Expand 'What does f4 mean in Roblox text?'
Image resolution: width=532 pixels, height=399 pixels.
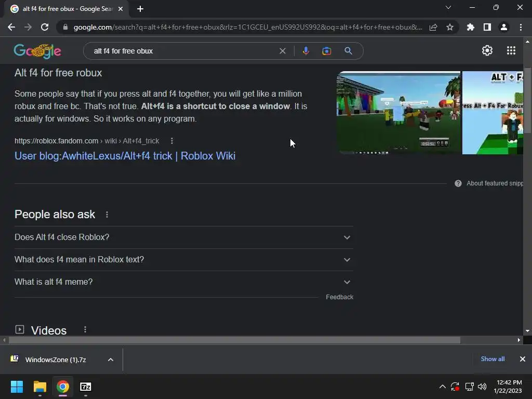tap(183, 260)
